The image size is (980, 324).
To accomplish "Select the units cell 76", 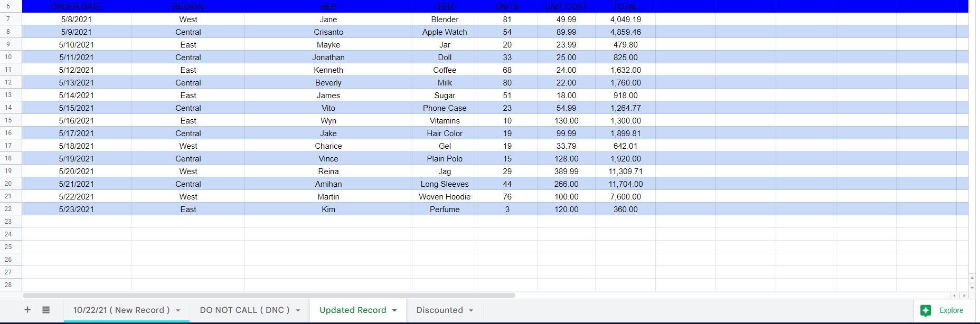I will coord(507,196).
